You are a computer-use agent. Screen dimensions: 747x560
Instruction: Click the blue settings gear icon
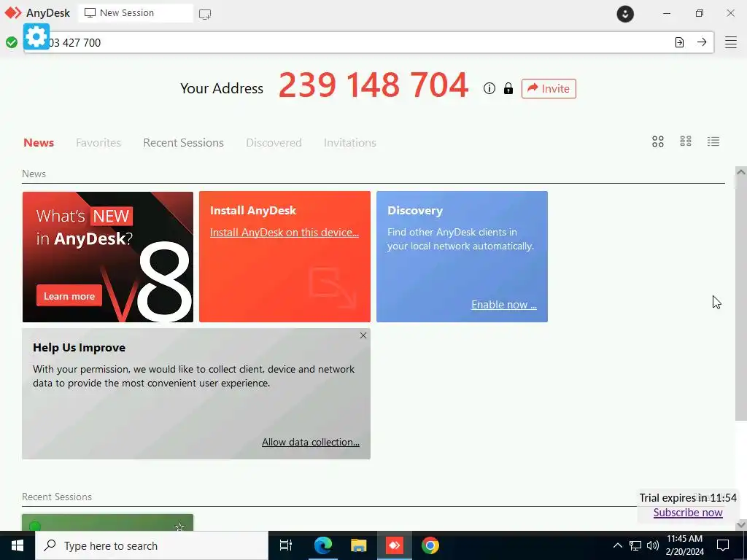36,36
